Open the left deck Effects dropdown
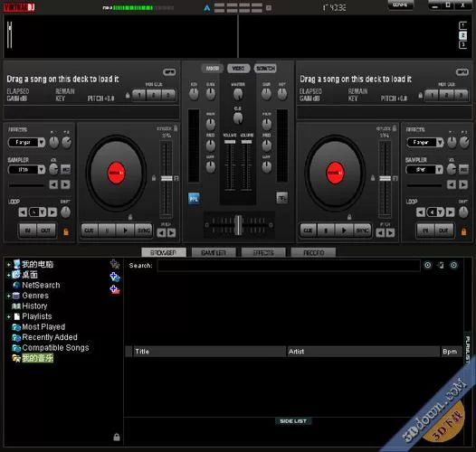The height and width of the screenshot is (452, 476). point(42,142)
